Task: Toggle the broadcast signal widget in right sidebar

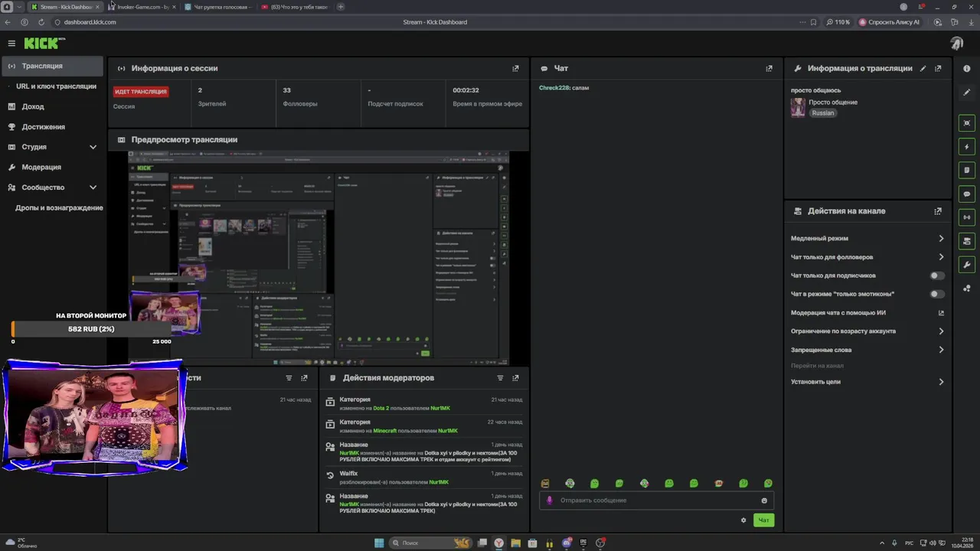Action: [967, 217]
